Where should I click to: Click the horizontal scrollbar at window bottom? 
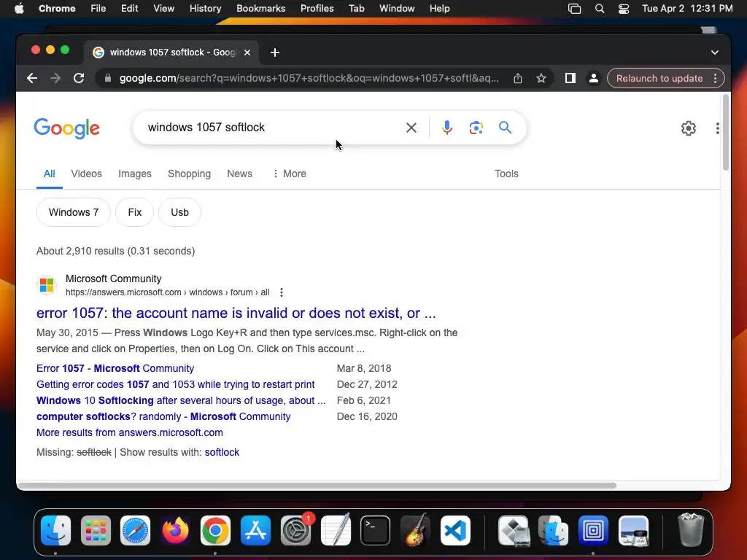[x=317, y=486]
